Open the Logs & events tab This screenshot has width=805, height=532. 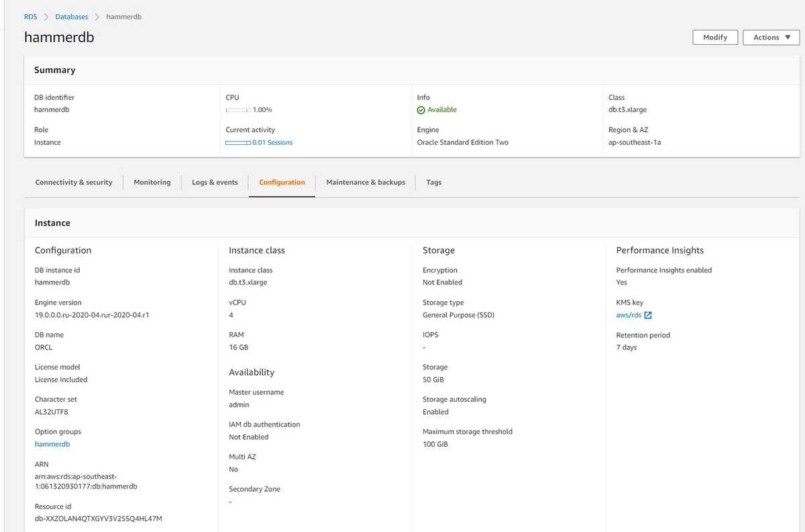pyautogui.click(x=215, y=182)
